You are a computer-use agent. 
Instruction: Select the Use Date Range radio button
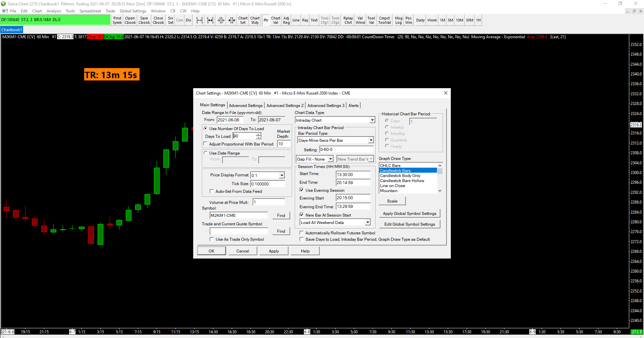(205, 153)
